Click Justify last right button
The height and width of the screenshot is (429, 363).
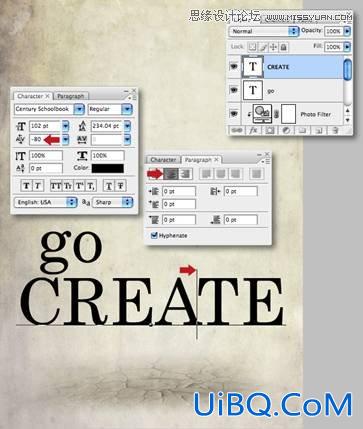pos(235,173)
